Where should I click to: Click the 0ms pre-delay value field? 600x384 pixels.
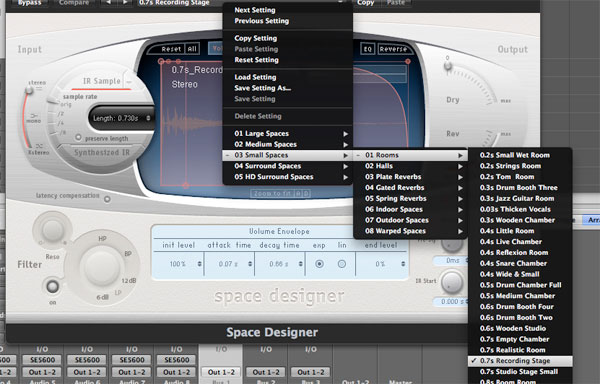point(450,260)
